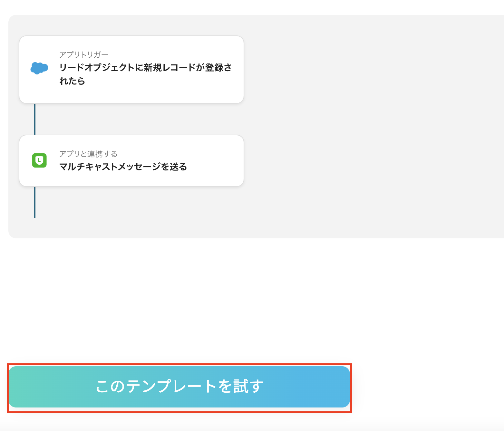
Task: Click the connector line between the two cards
Action: [35, 119]
